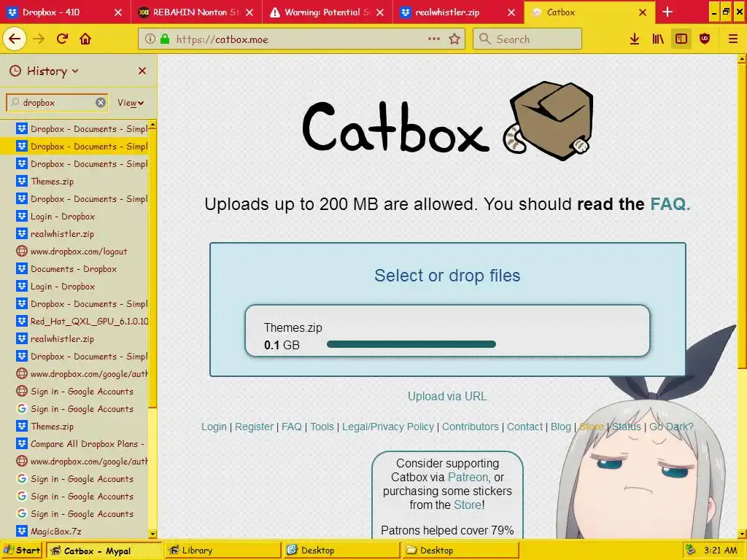The height and width of the screenshot is (560, 747).
Task: Open the Register footer link
Action: tap(254, 427)
